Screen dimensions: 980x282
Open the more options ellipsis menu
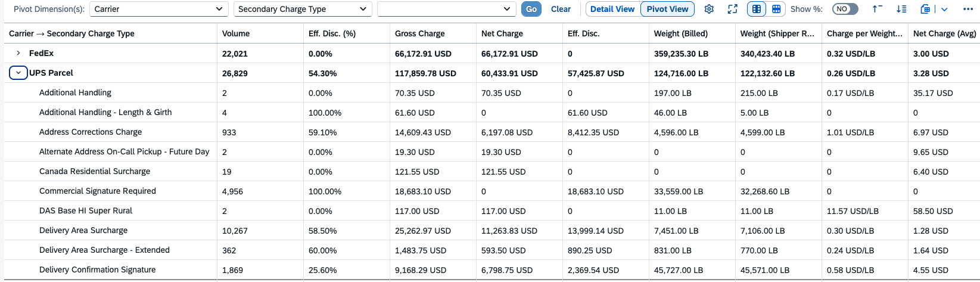[968, 9]
